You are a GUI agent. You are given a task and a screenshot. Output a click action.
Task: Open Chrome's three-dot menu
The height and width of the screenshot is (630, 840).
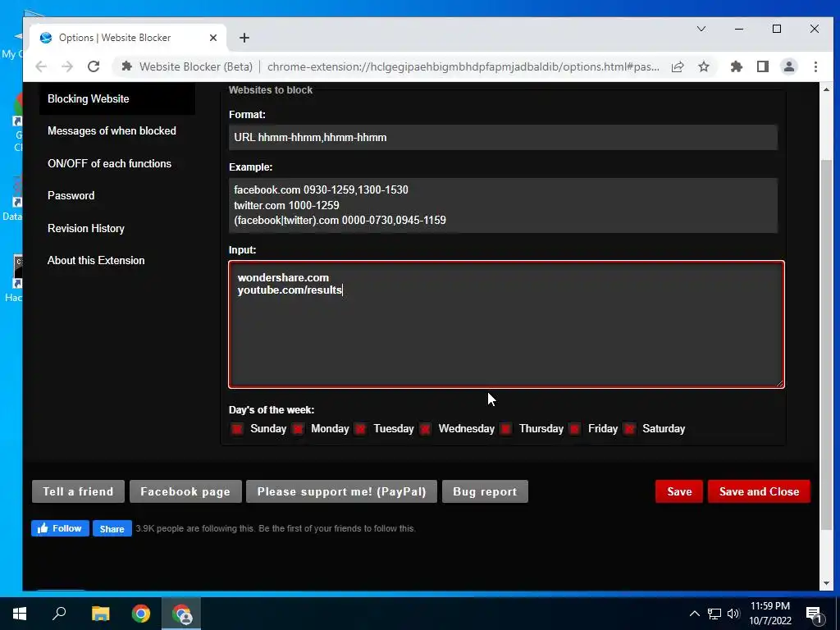815,66
